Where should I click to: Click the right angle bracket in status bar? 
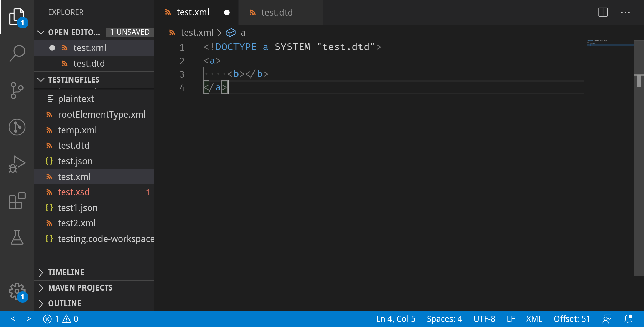pyautogui.click(x=29, y=319)
